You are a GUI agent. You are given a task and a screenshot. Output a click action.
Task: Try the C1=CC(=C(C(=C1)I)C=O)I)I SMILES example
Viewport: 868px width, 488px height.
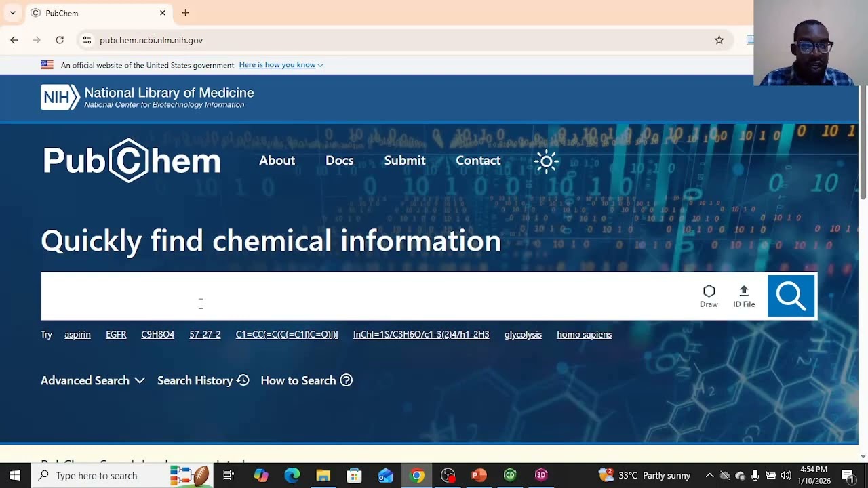click(x=287, y=334)
